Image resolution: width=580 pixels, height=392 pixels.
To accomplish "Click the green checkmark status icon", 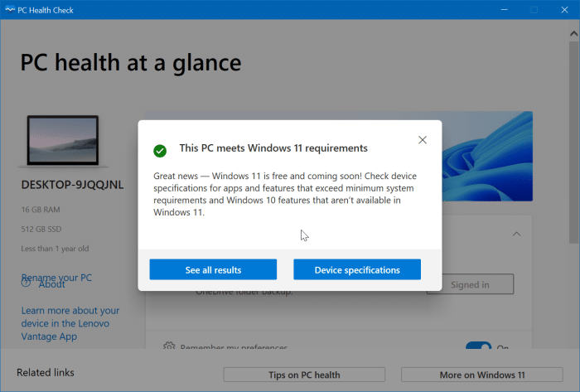I will tap(160, 151).
